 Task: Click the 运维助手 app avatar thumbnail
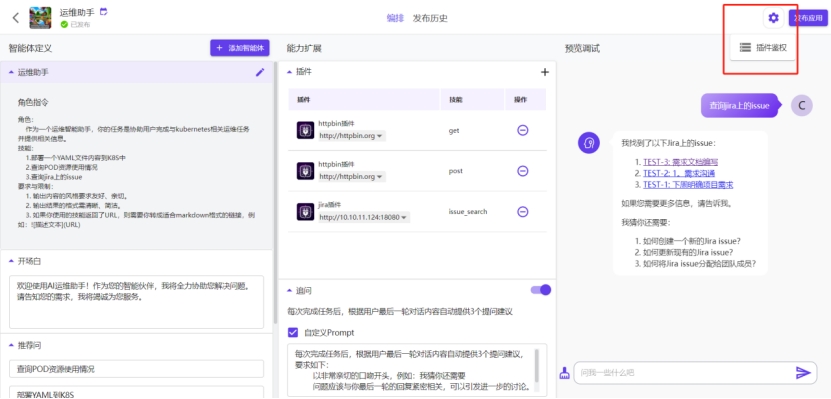point(40,17)
